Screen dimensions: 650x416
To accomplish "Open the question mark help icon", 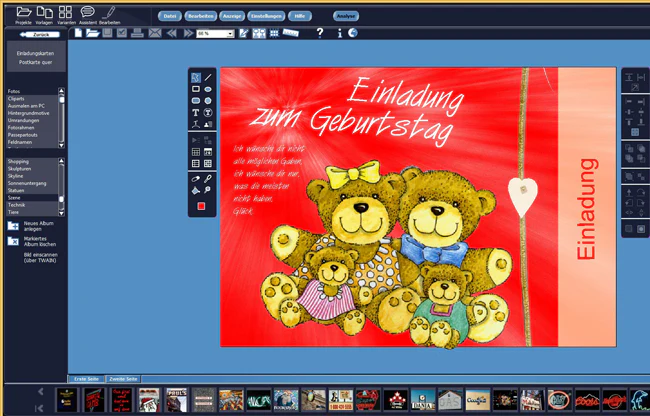I will click(320, 33).
